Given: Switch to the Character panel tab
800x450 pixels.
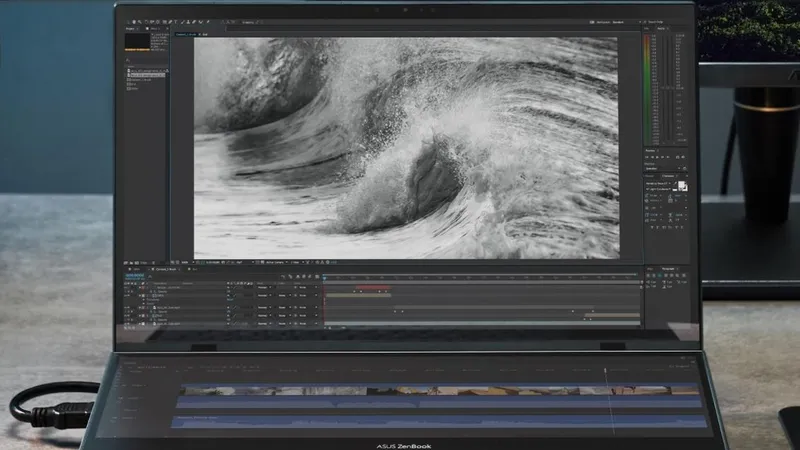Looking at the screenshot, I should pos(668,176).
